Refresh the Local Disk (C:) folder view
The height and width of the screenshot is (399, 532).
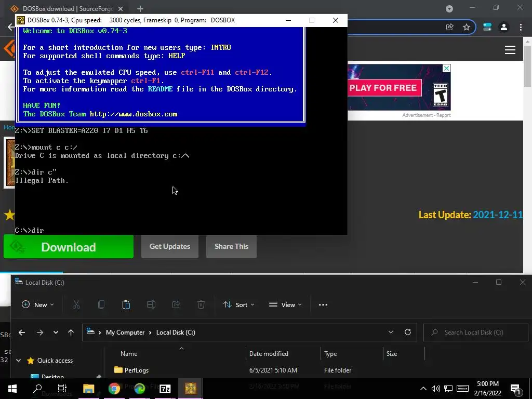click(408, 332)
